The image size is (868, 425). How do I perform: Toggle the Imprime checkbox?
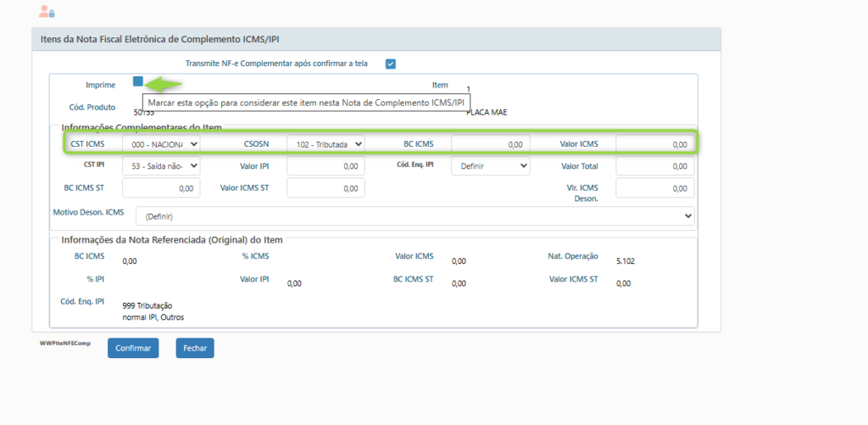point(138,81)
